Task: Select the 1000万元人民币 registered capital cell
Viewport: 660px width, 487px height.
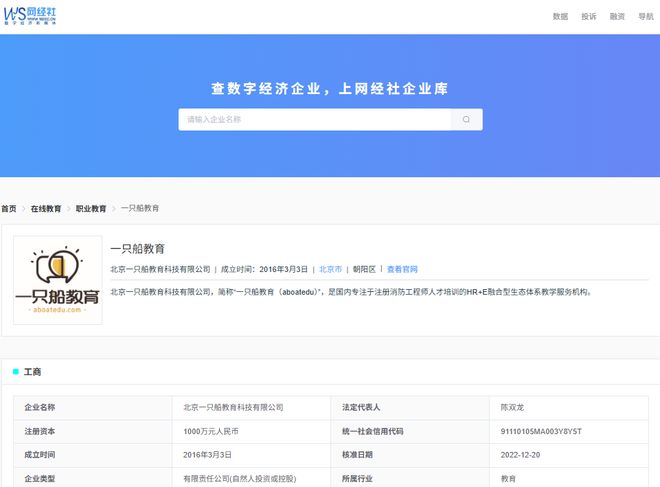Action: (251, 431)
